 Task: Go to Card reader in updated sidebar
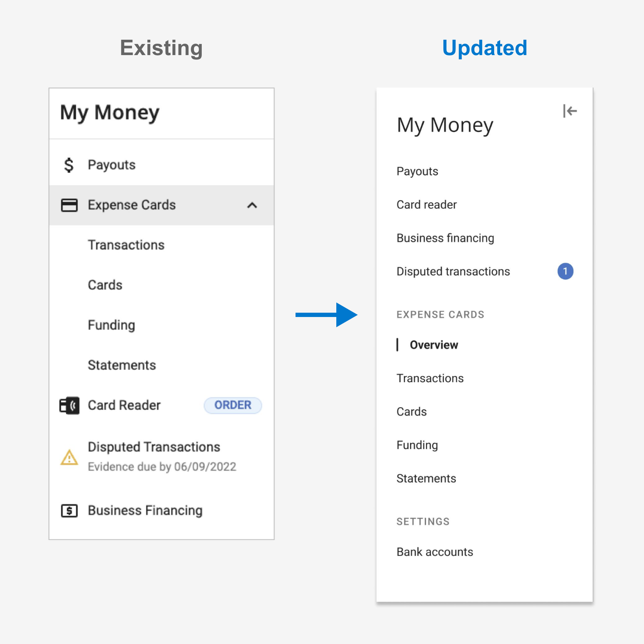(x=426, y=205)
